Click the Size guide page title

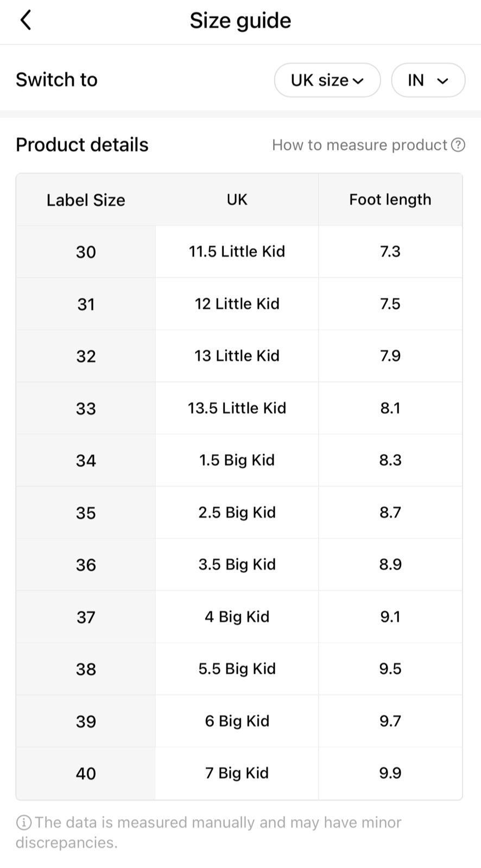[x=240, y=21]
